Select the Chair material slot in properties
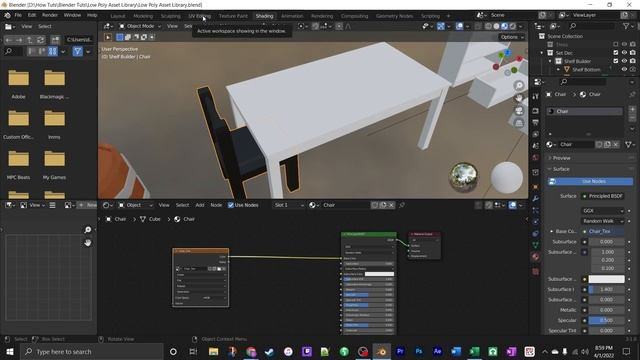 [x=585, y=111]
